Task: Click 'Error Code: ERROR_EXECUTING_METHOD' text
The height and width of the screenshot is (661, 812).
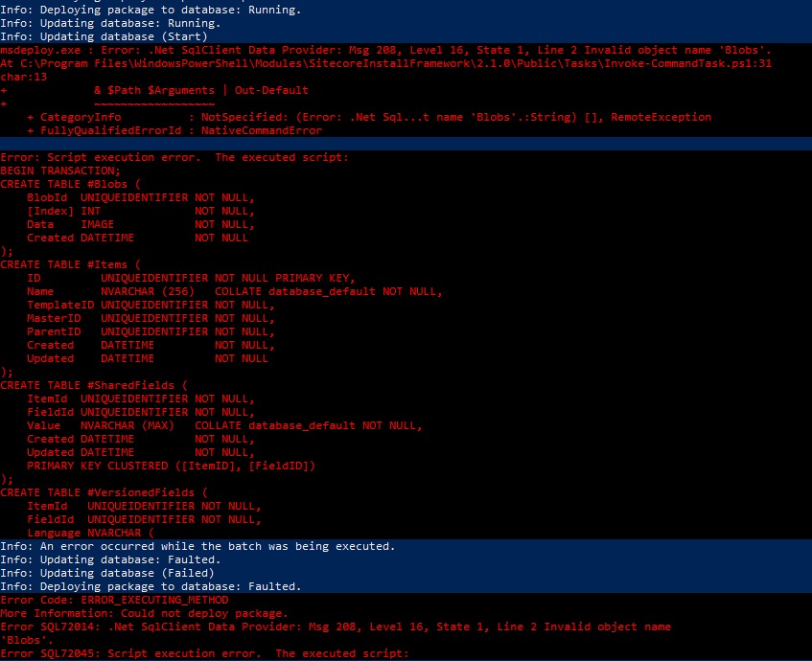Action: click(x=114, y=600)
